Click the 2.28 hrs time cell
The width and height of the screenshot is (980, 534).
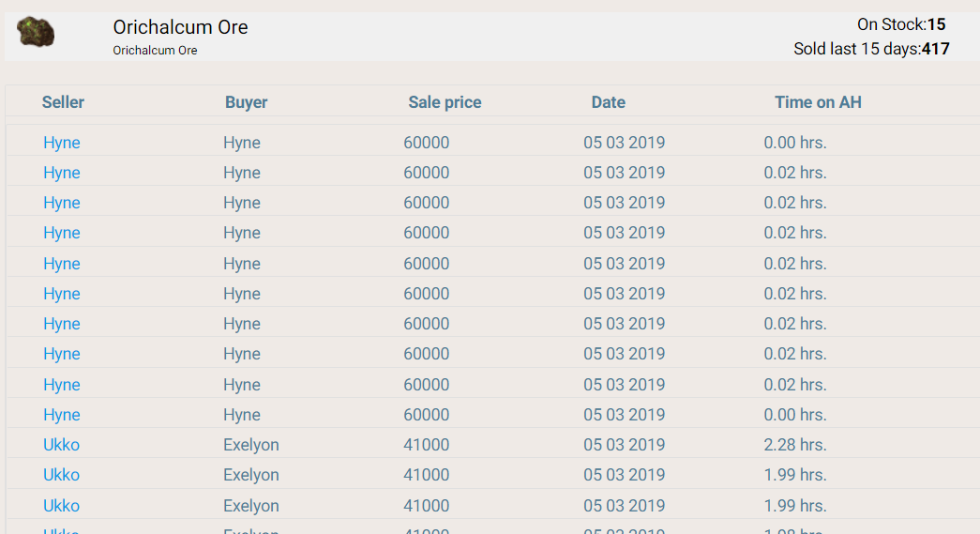(x=795, y=445)
